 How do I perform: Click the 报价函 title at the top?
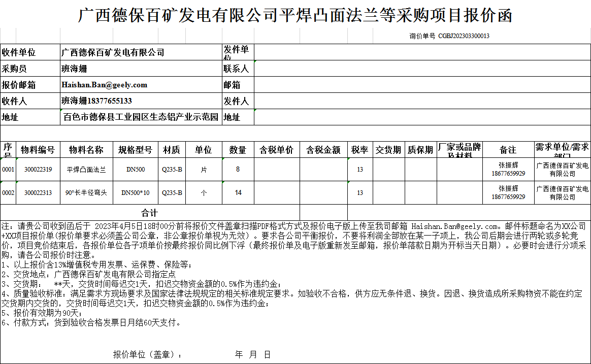coord(295,15)
